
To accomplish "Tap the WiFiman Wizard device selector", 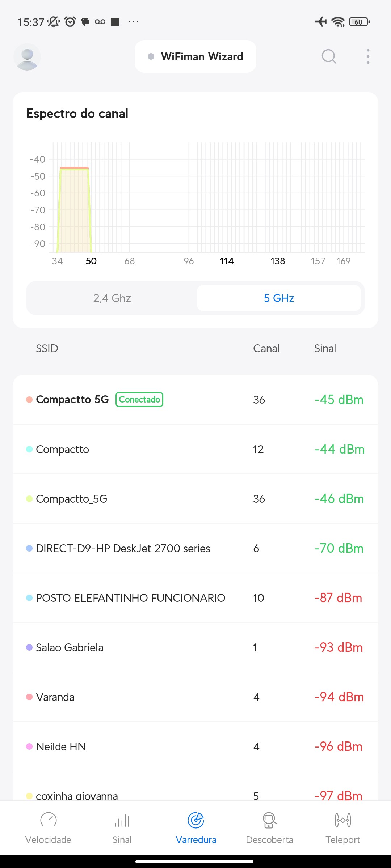I will coord(195,56).
